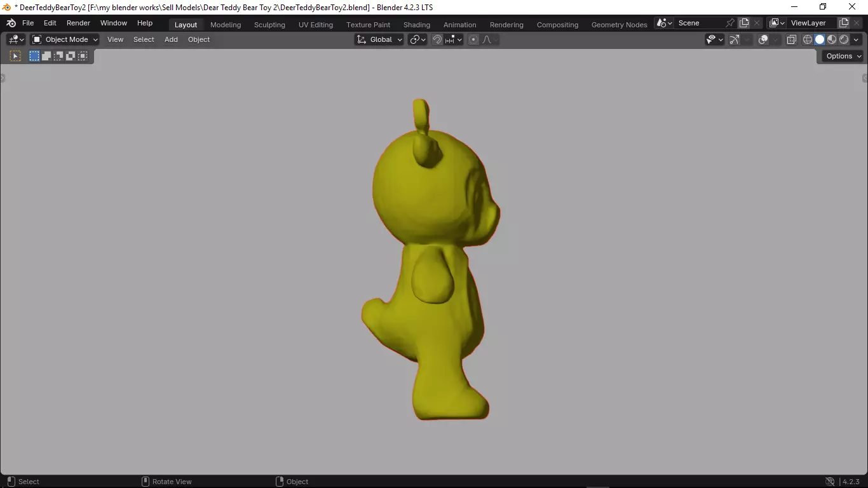868x488 pixels.
Task: Toggle snapping magnet icon
Action: click(437, 39)
